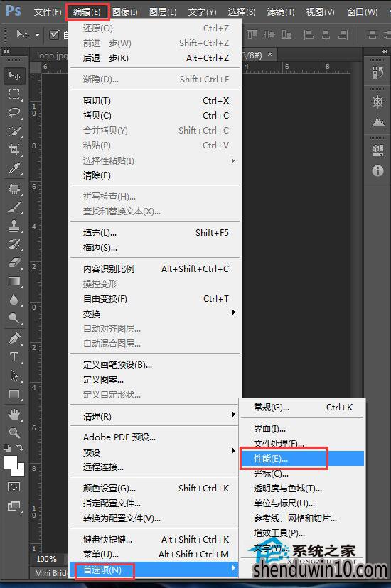Image resolution: width=391 pixels, height=588 pixels.
Task: Open the Navigator ship wheel panel icon
Action: tap(377, 102)
